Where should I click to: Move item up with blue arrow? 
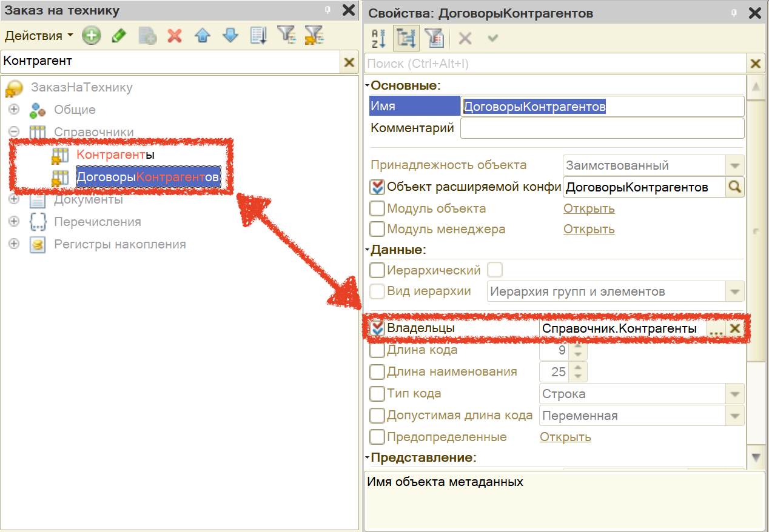pos(203,36)
